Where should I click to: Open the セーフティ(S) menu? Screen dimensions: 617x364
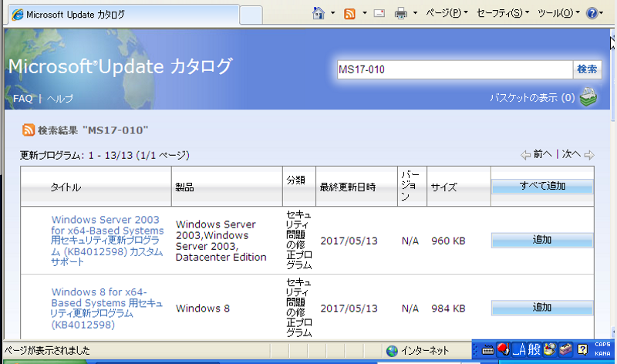(503, 13)
